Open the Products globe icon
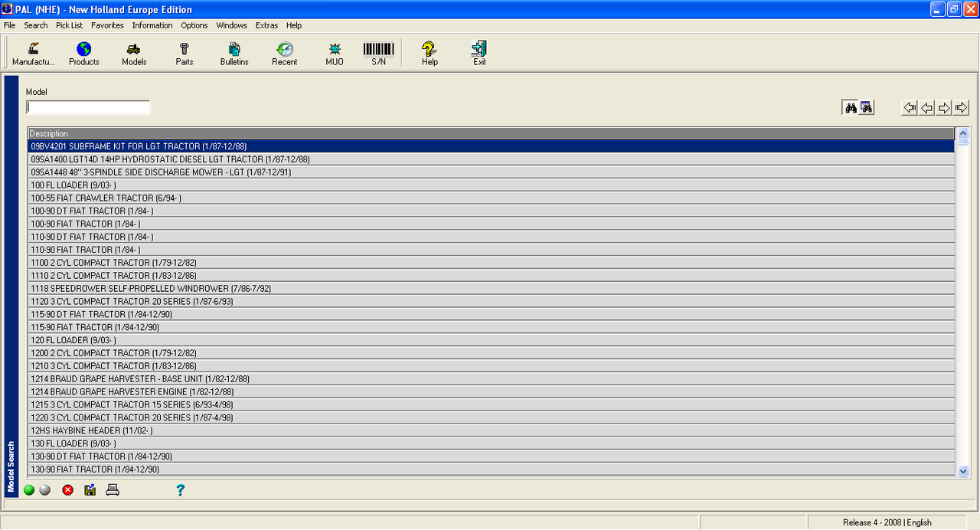Image resolution: width=980 pixels, height=530 pixels. click(x=84, y=54)
